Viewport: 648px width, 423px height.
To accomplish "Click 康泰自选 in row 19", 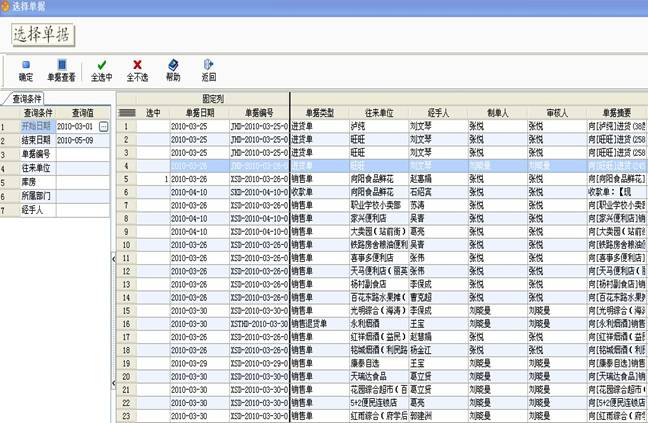I will (365, 364).
